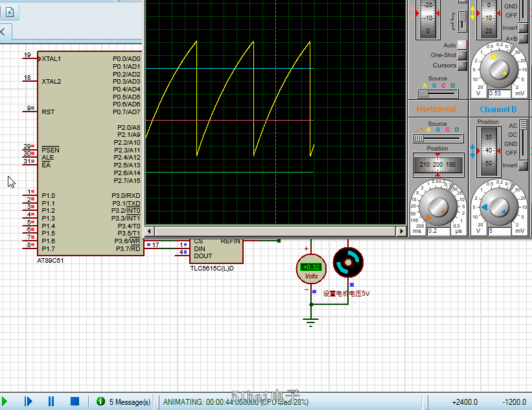The width and height of the screenshot is (532, 410).
Task: Click the ANIMATING status bar text
Action: 235,402
